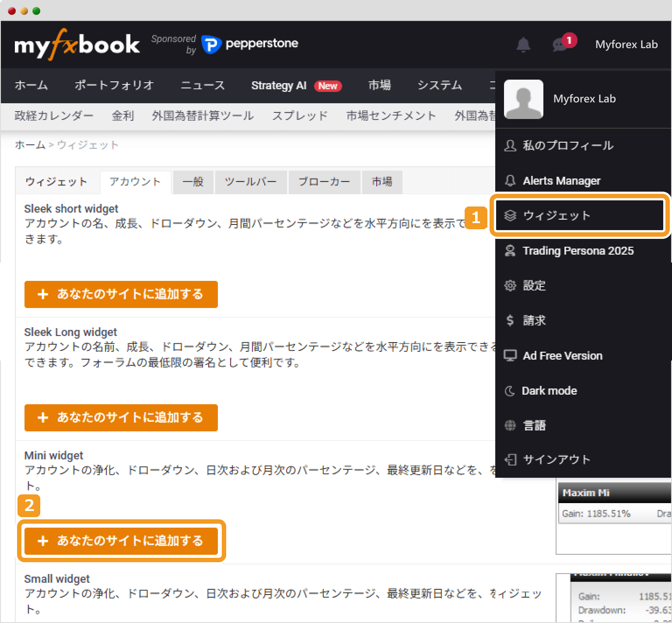Click the 設定 gear icon

click(x=510, y=285)
